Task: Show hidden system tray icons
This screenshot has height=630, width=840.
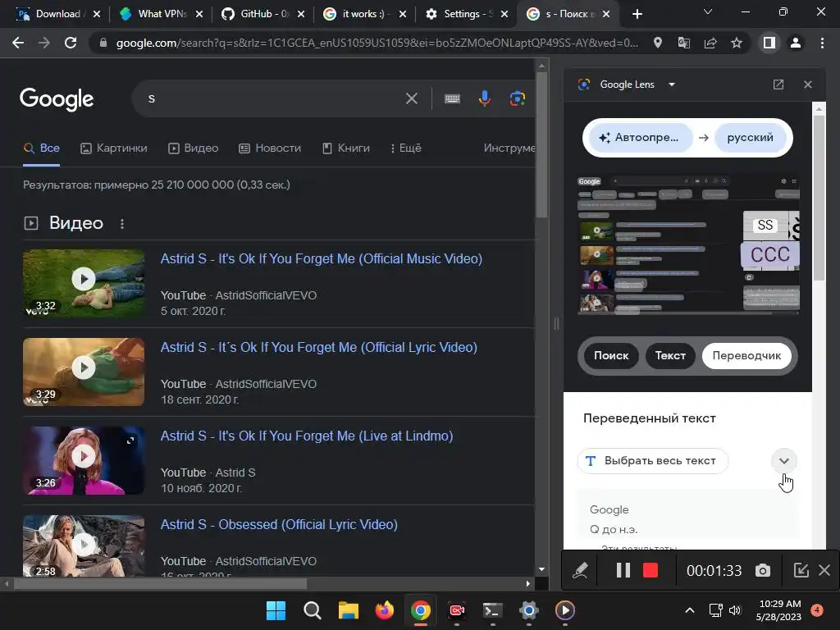Action: coord(690,610)
